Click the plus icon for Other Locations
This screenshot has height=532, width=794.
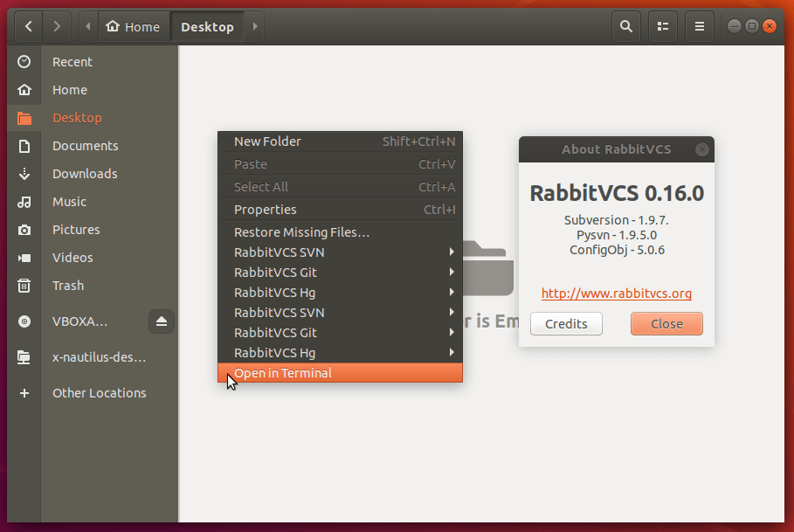pos(24,393)
